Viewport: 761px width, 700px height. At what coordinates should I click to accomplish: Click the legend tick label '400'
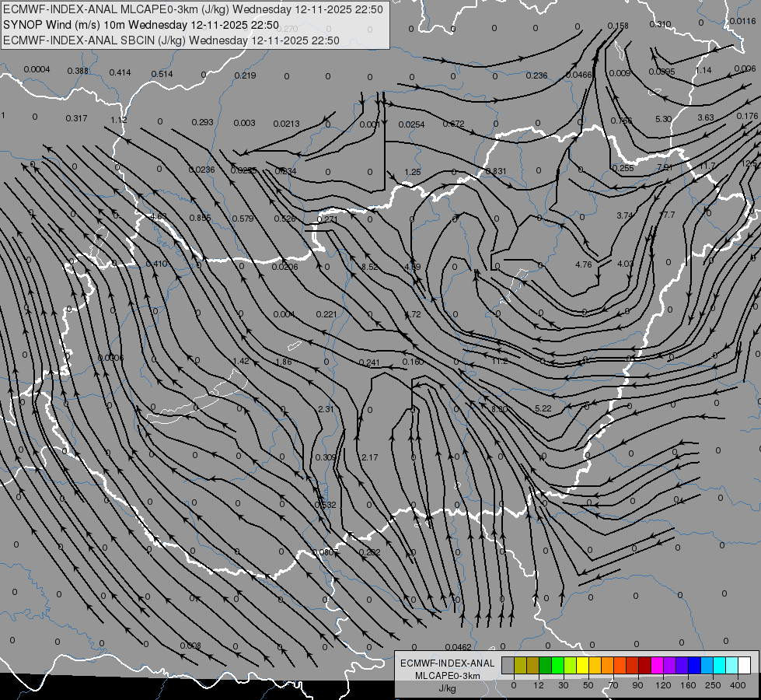[738, 685]
